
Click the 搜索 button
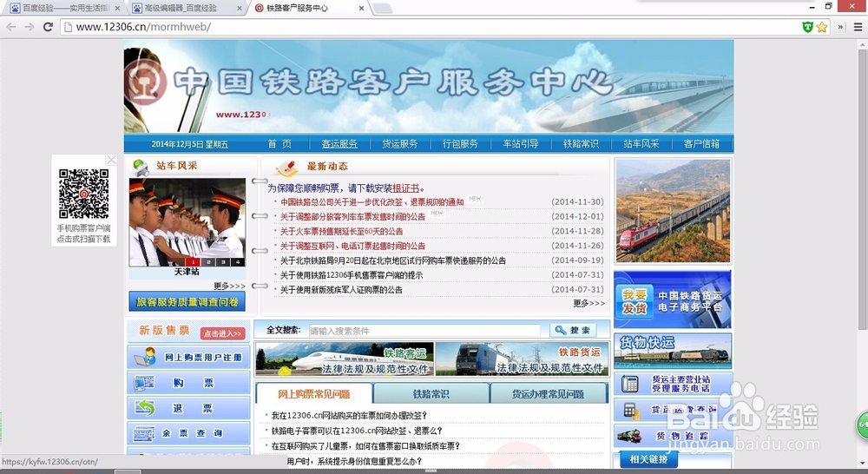click(573, 330)
